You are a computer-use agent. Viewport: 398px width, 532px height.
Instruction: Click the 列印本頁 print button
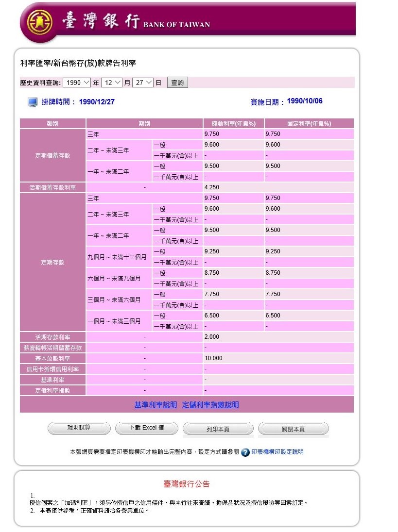coord(218,429)
